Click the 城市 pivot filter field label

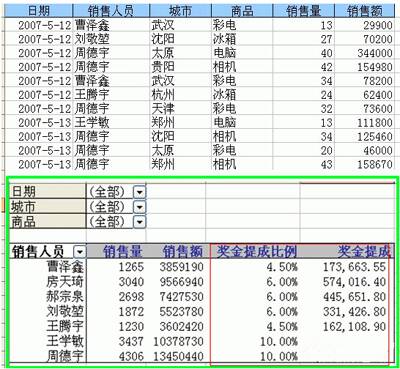pos(48,207)
